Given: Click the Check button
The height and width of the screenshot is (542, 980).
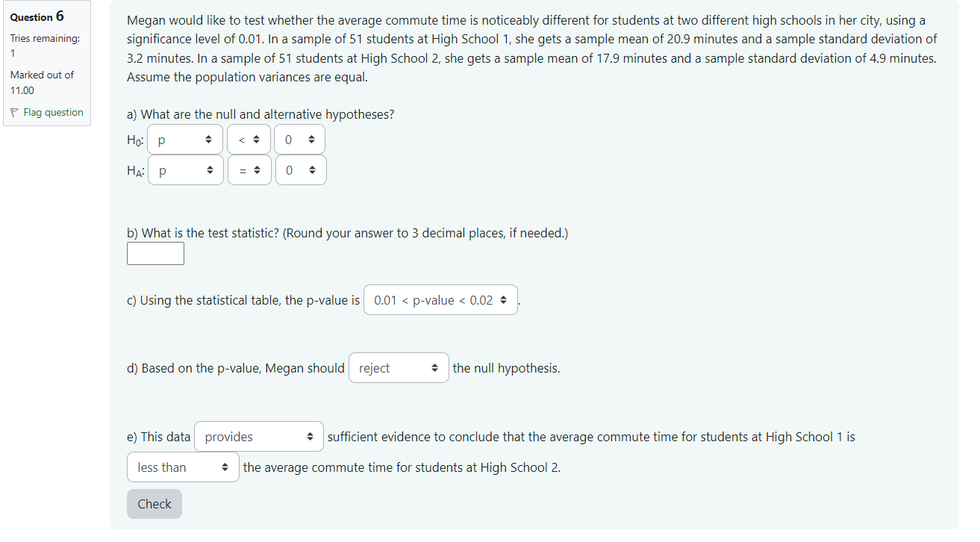Looking at the screenshot, I should click(155, 504).
